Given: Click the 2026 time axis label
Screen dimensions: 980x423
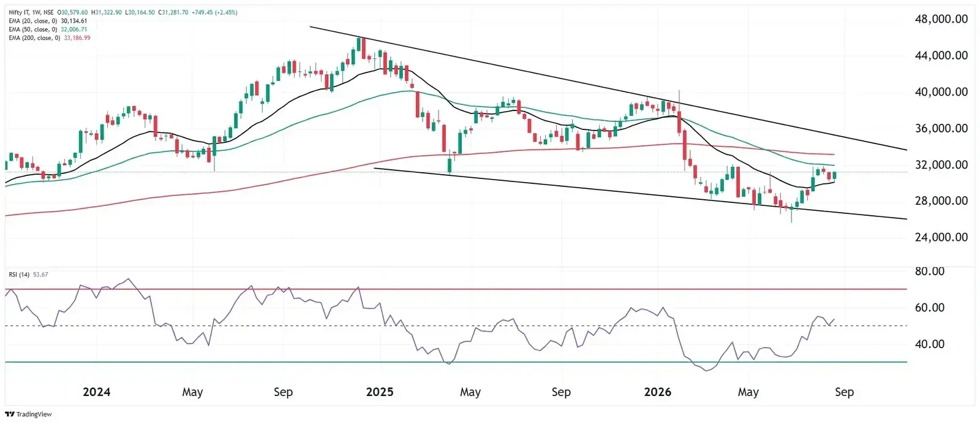Looking at the screenshot, I should 657,392.
